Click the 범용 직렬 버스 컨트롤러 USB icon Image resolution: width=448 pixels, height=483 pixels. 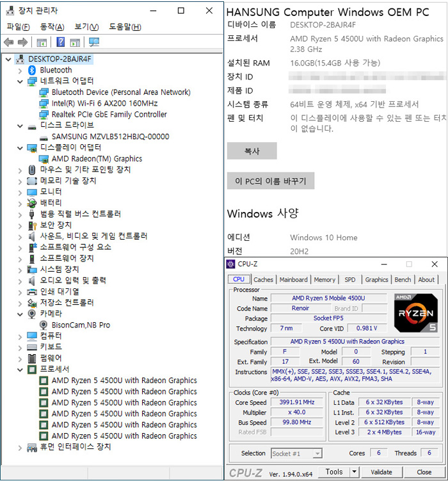pos(32,214)
